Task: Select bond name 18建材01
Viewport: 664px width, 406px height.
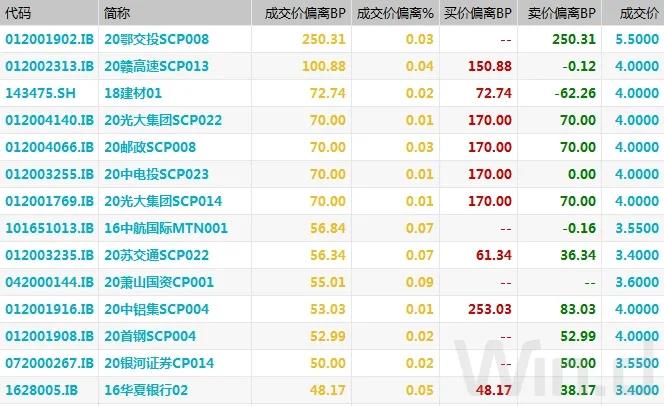Action: pyautogui.click(x=133, y=93)
